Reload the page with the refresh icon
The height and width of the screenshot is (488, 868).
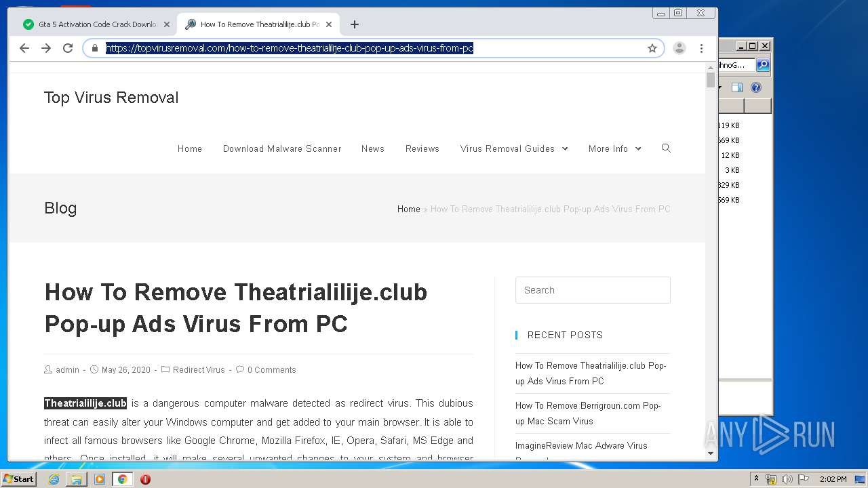pos(68,48)
